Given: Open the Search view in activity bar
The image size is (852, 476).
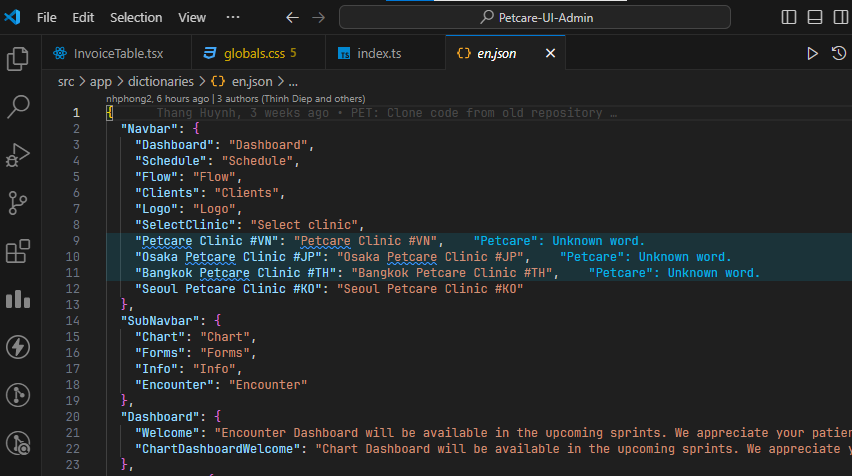Looking at the screenshot, I should click(18, 107).
